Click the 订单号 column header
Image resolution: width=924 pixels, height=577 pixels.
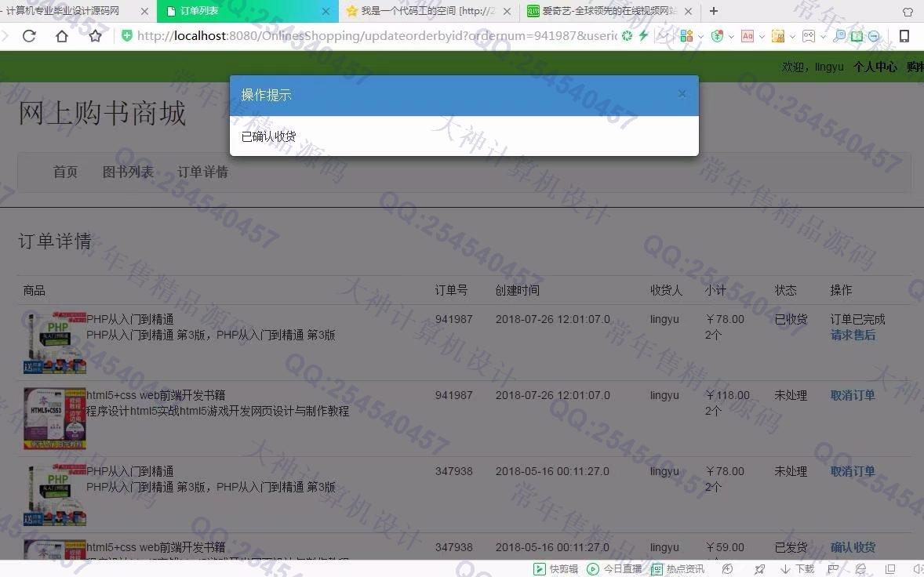tap(451, 290)
